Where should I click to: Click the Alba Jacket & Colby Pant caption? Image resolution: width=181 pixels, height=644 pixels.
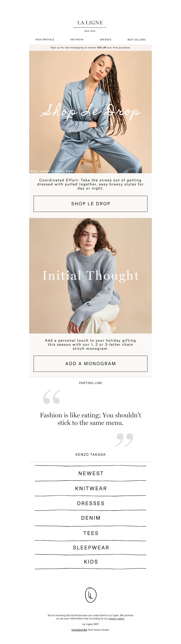tap(52, 171)
